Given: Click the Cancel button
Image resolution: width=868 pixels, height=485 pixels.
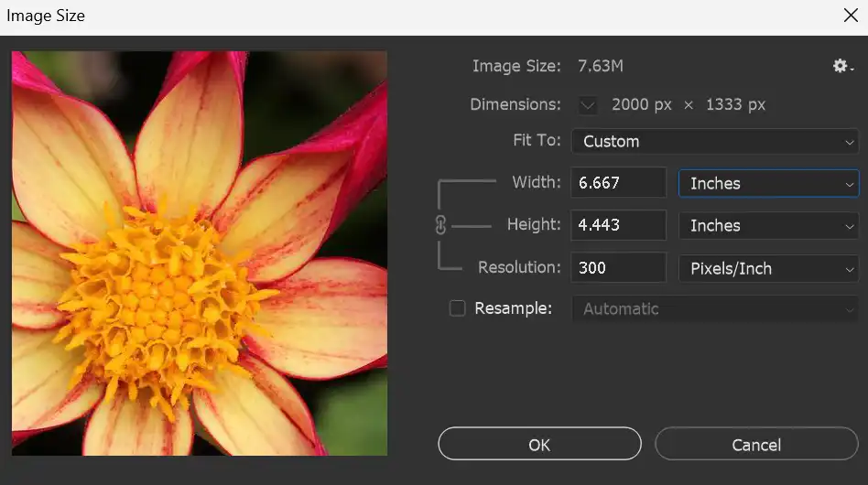Looking at the screenshot, I should click(756, 444).
